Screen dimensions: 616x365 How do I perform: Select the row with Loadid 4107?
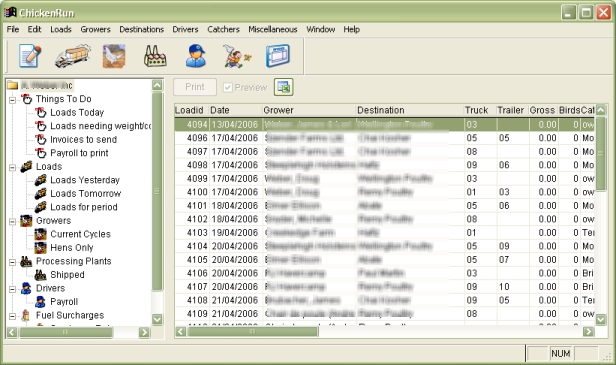pos(385,287)
